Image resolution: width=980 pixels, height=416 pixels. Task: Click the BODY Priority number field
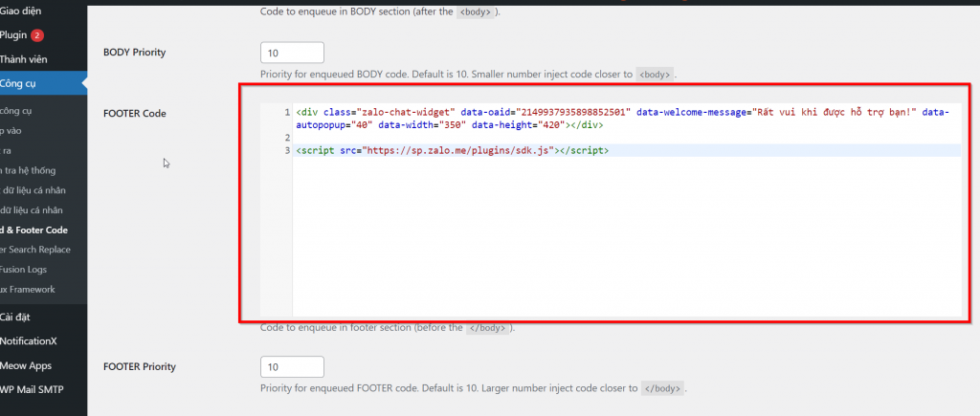click(292, 53)
